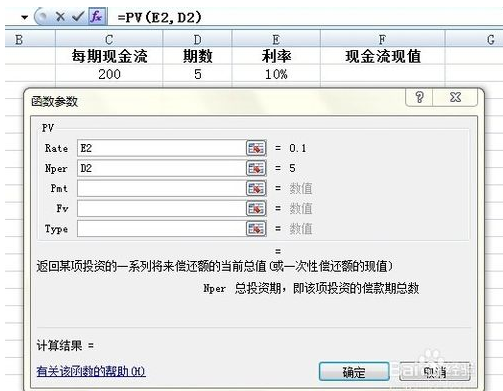This screenshot has height=391, width=503.
Task: Select column C header
Action: tap(109, 39)
